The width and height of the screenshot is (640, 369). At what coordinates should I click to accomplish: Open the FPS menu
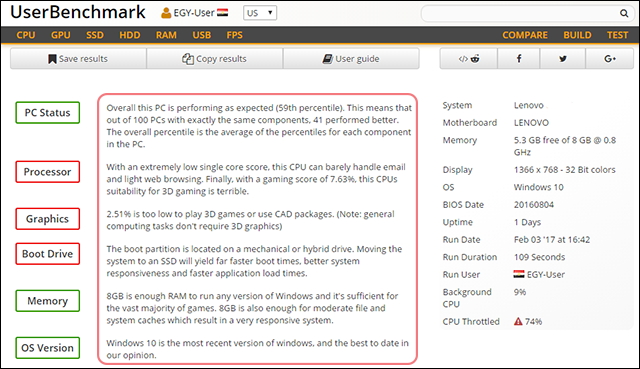click(x=235, y=35)
